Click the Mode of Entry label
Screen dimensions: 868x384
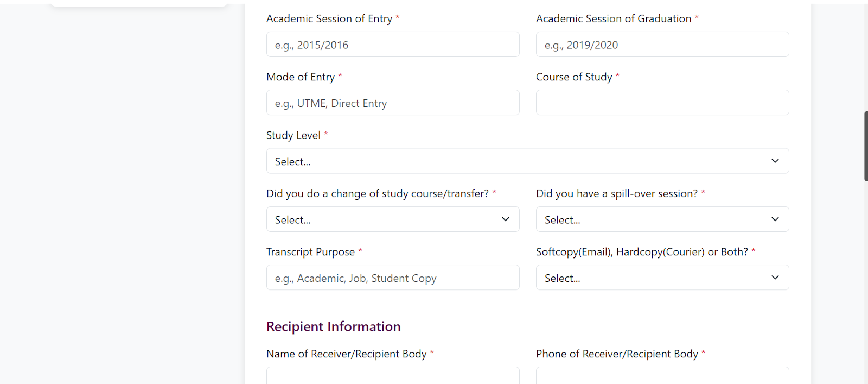(x=301, y=77)
